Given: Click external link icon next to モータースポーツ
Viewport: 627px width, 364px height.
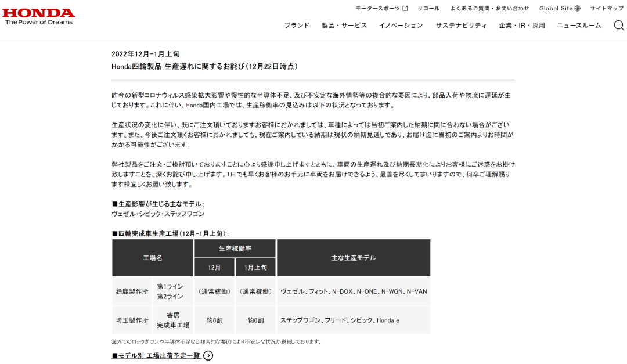Looking at the screenshot, I should click(x=405, y=8).
